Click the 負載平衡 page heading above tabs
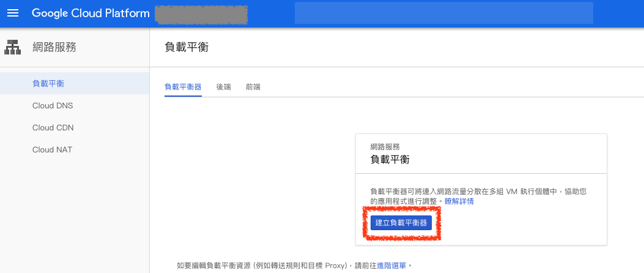 187,47
